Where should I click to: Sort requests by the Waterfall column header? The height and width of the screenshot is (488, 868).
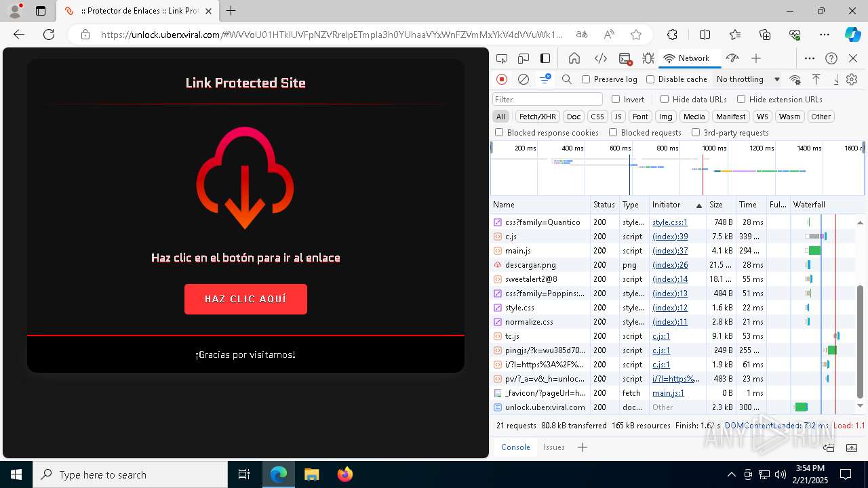(x=827, y=205)
